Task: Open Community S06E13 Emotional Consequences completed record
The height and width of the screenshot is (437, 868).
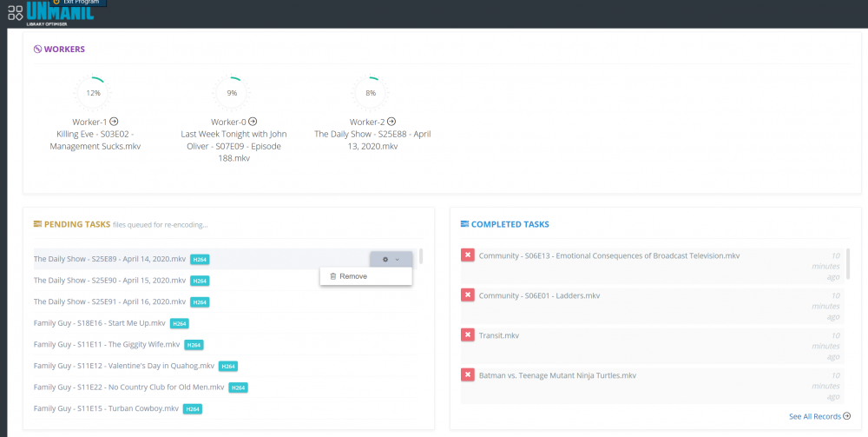Action: (609, 256)
